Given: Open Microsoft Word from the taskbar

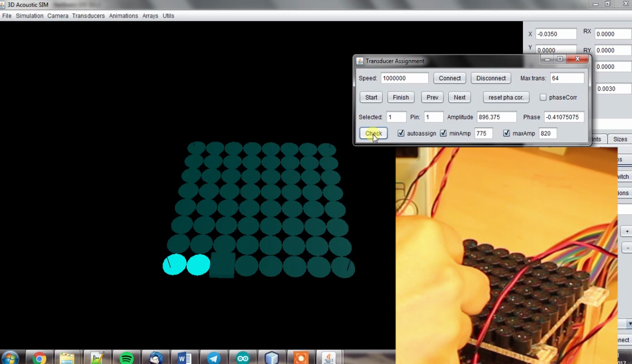Looking at the screenshot, I should click(184, 357).
